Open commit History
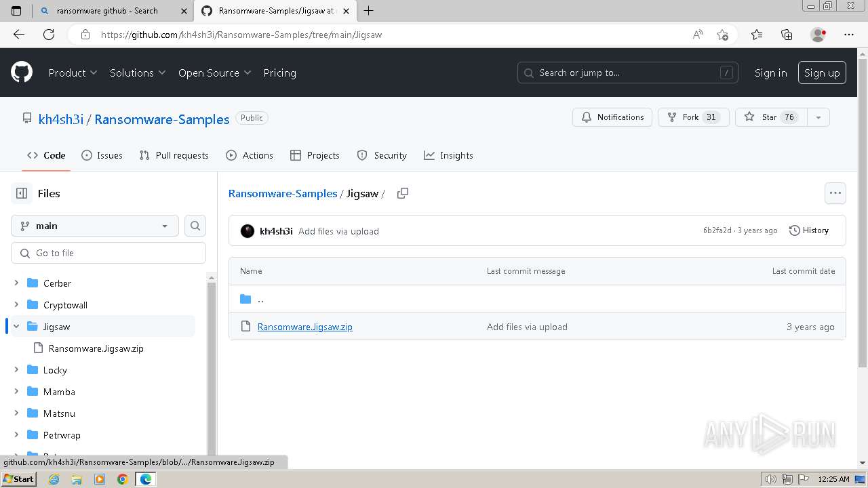Viewport: 868px width, 488px height. (x=809, y=230)
